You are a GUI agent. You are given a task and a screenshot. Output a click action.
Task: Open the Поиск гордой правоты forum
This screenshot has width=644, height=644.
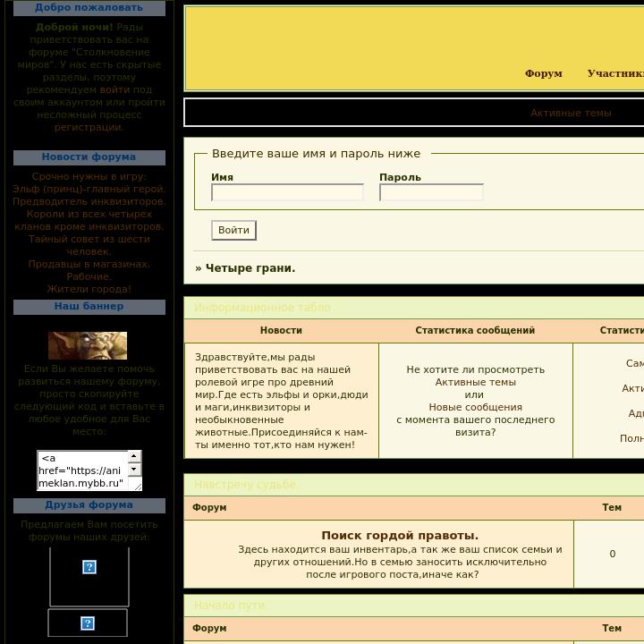click(400, 536)
